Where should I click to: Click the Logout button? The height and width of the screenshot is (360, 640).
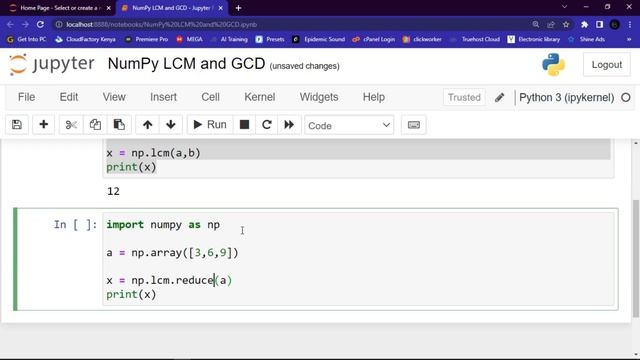(x=607, y=64)
